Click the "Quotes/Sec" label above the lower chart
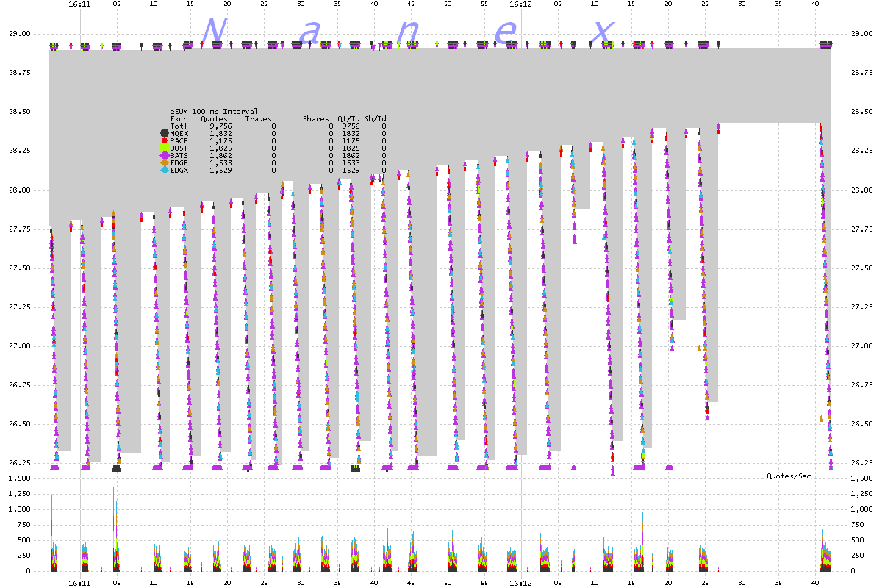Image resolution: width=882 pixels, height=588 pixels. click(789, 476)
